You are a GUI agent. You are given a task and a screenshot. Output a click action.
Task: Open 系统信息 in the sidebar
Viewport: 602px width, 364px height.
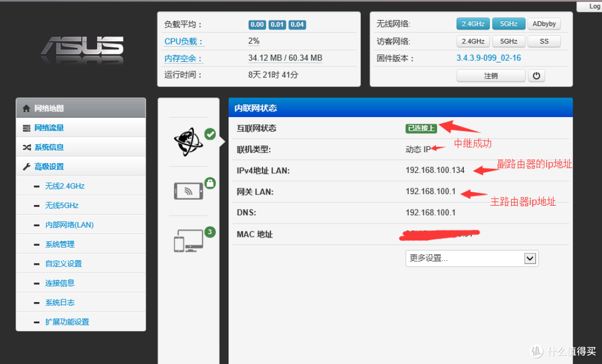tap(81, 147)
